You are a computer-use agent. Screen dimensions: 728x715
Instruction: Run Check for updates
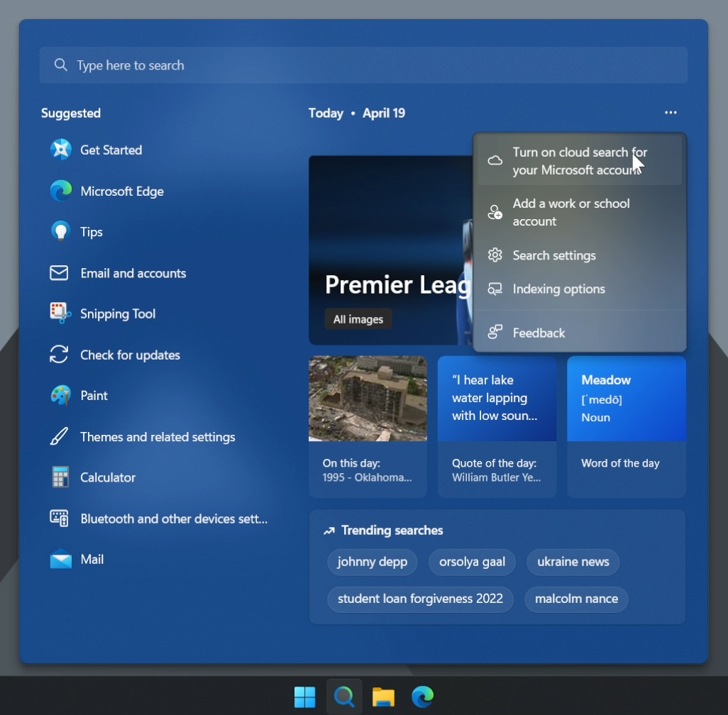point(130,355)
